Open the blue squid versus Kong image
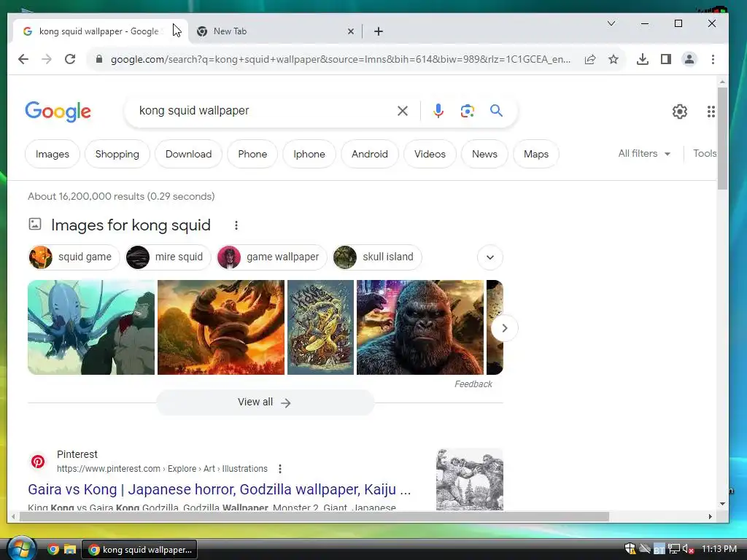The height and width of the screenshot is (560, 747). (91, 327)
